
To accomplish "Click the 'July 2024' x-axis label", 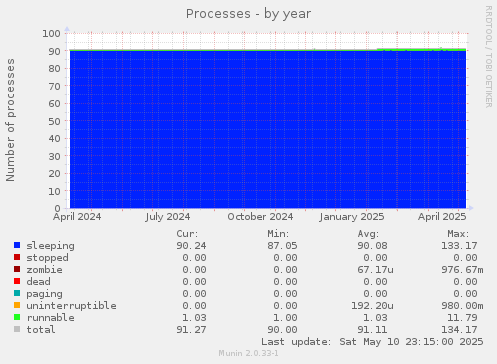I will click(168, 217).
